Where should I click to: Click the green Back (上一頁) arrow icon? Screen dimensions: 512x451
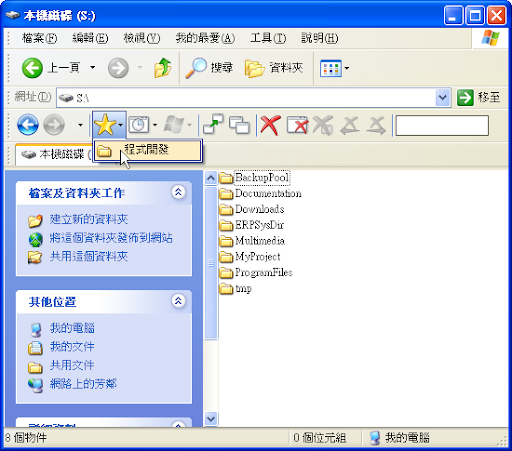point(32,68)
